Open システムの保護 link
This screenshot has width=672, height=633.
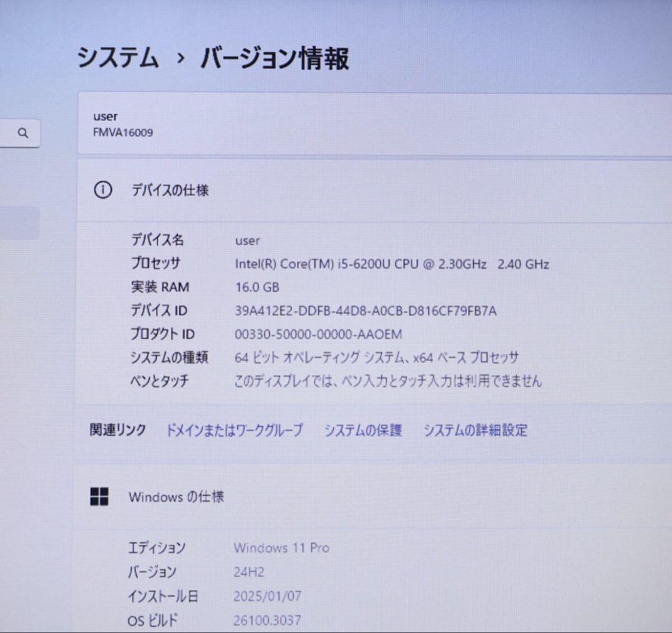tap(363, 430)
